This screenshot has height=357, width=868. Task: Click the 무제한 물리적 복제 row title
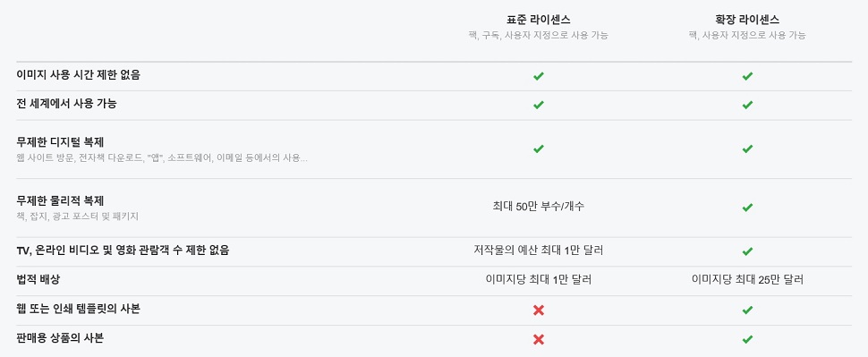point(60,200)
